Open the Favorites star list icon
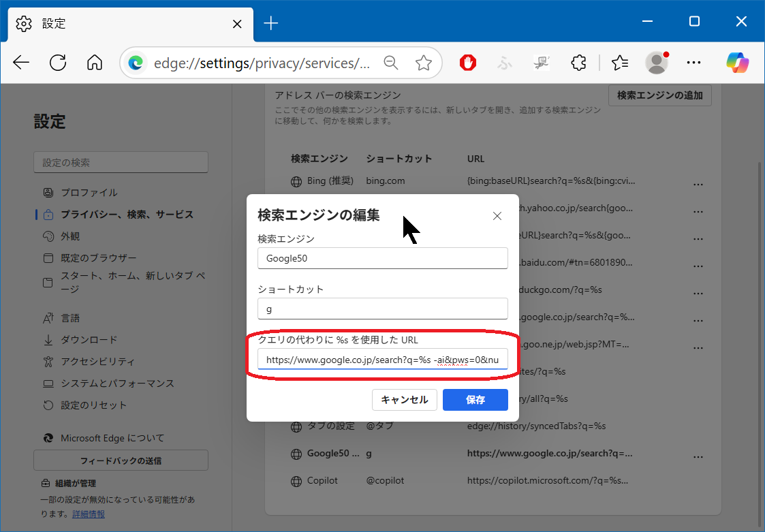This screenshot has height=532, width=765. 619,63
